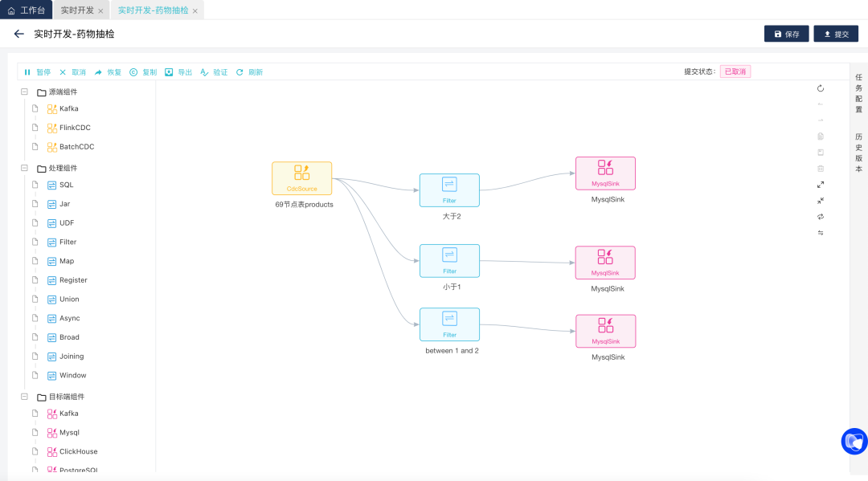Click the 验证 (validate) toolbar icon
The image size is (868, 481).
pos(205,72)
